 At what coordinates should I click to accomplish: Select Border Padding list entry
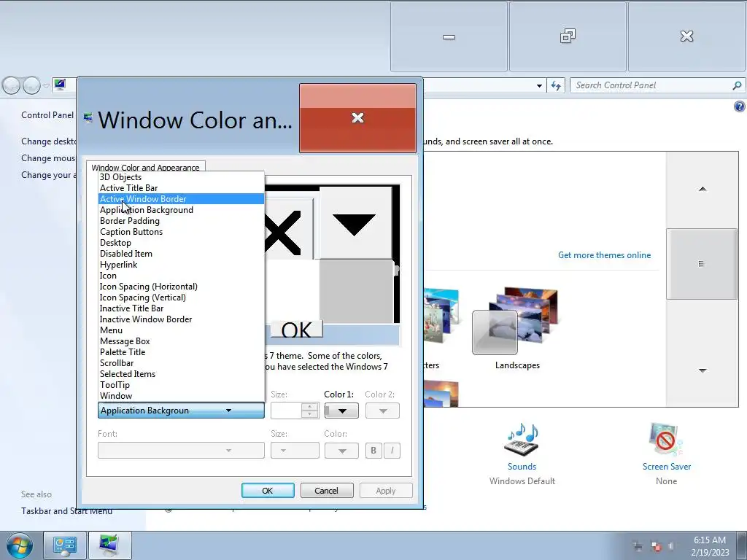181,221
